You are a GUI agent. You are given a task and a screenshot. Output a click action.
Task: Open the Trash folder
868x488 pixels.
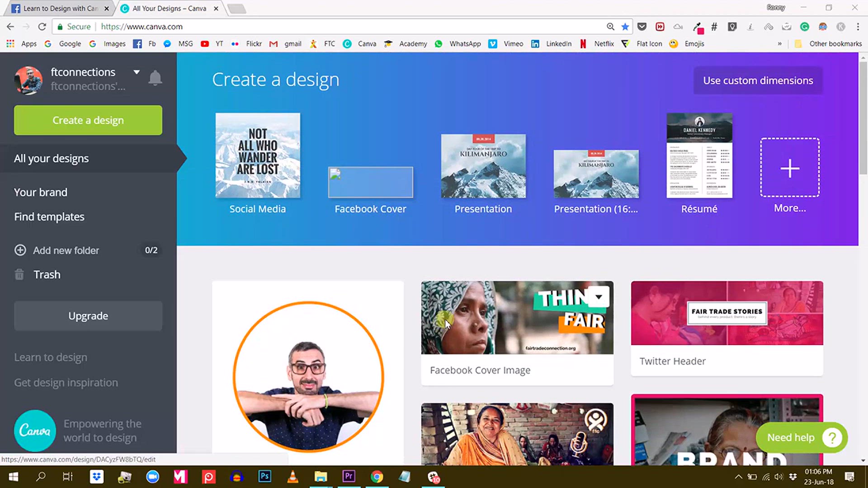click(47, 274)
